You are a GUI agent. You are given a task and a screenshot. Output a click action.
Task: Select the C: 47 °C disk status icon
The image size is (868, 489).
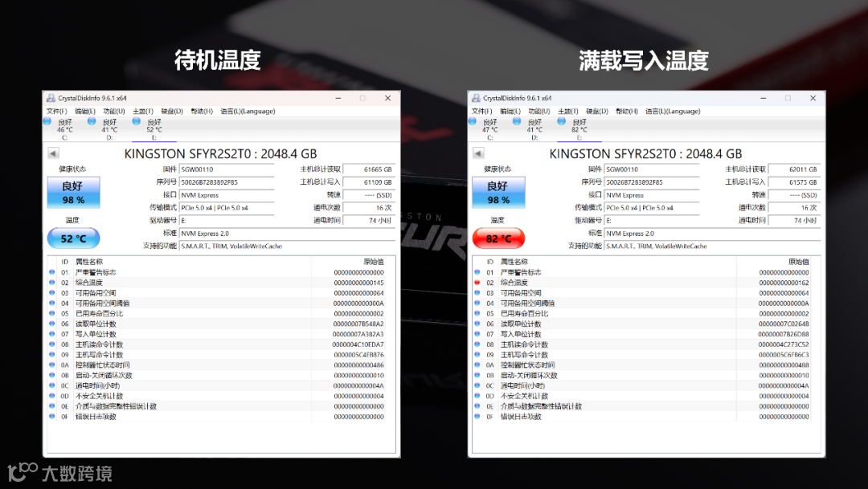473,121
